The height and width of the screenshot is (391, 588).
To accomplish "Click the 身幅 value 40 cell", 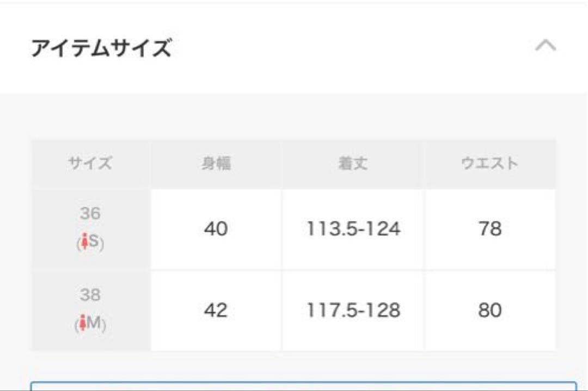I will pyautogui.click(x=216, y=229).
